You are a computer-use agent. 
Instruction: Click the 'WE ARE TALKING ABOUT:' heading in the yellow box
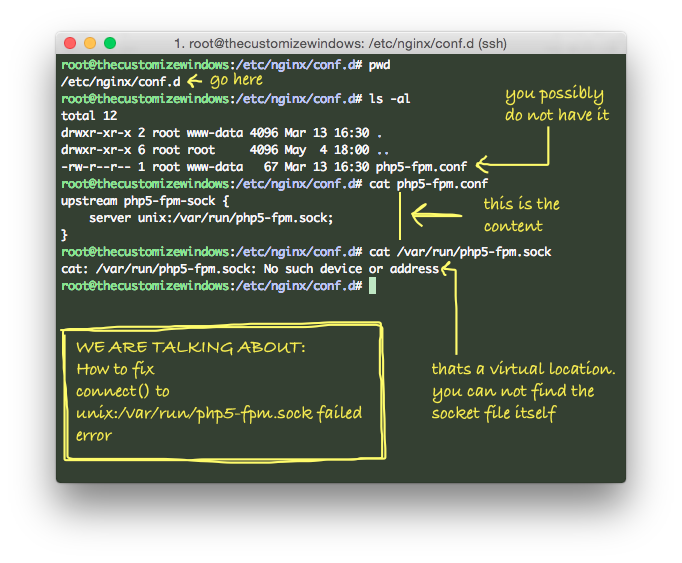tap(190, 348)
